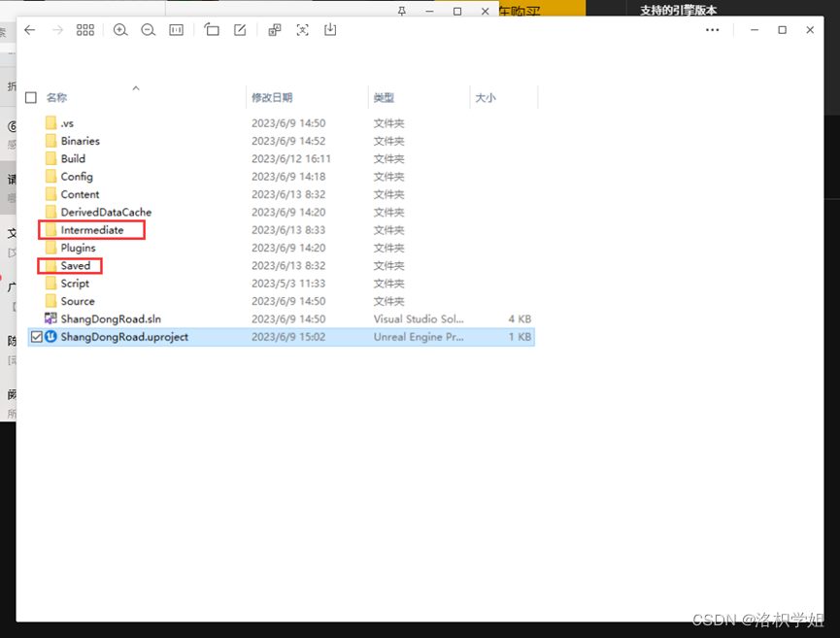
Task: Click the download/save icon in the toolbar
Action: [x=329, y=30]
